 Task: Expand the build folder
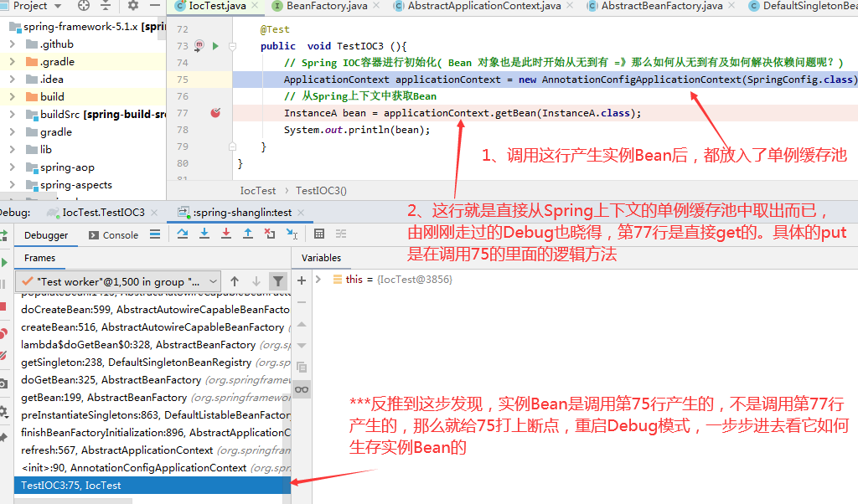click(13, 97)
